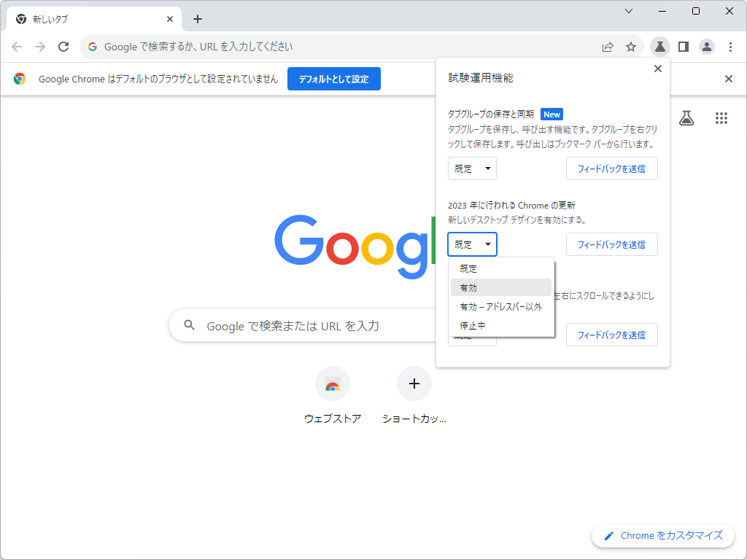Viewport: 747px width, 560px height.
Task: Open the Google apps grid launcher
Action: coord(721,118)
